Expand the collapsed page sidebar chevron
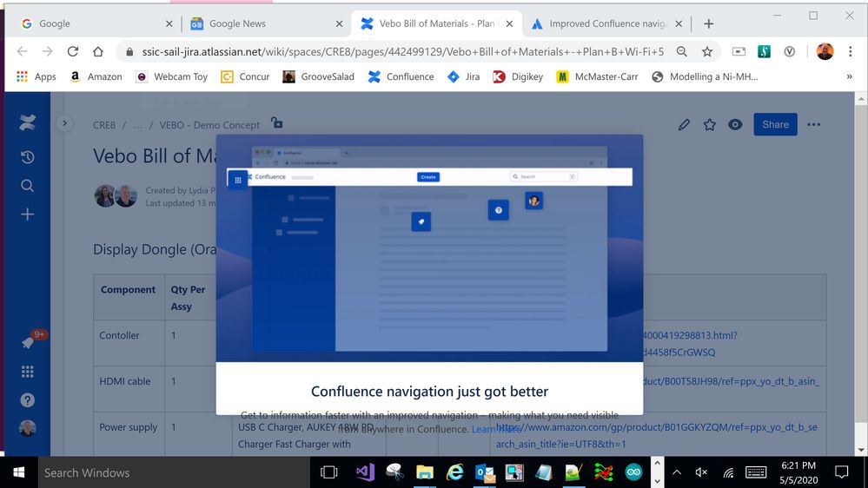 point(64,123)
